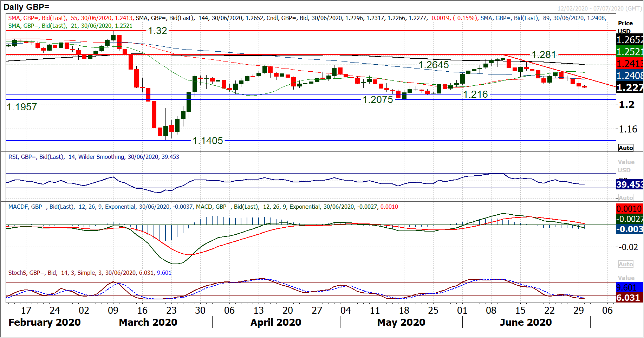Click the green 1.2521 SMA price tag
644x338 pixels.
pos(630,52)
